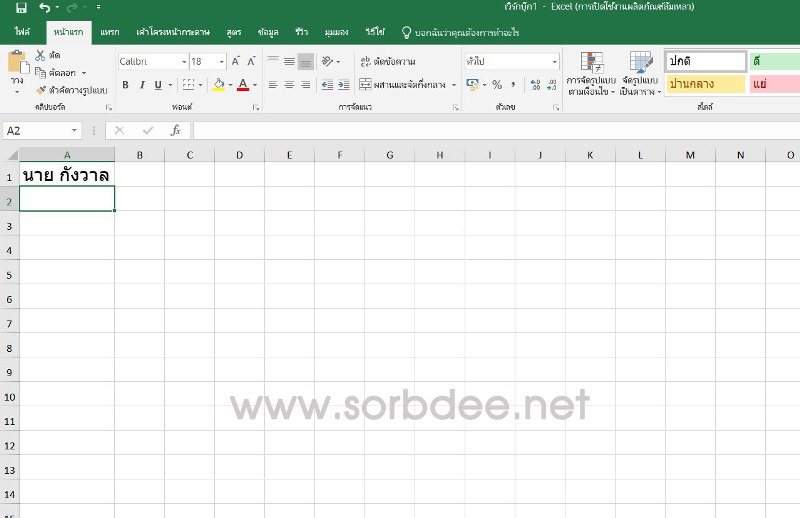Image resolution: width=800 pixels, height=518 pixels.
Task: Select the Format Painter brush icon
Action: pos(41,89)
